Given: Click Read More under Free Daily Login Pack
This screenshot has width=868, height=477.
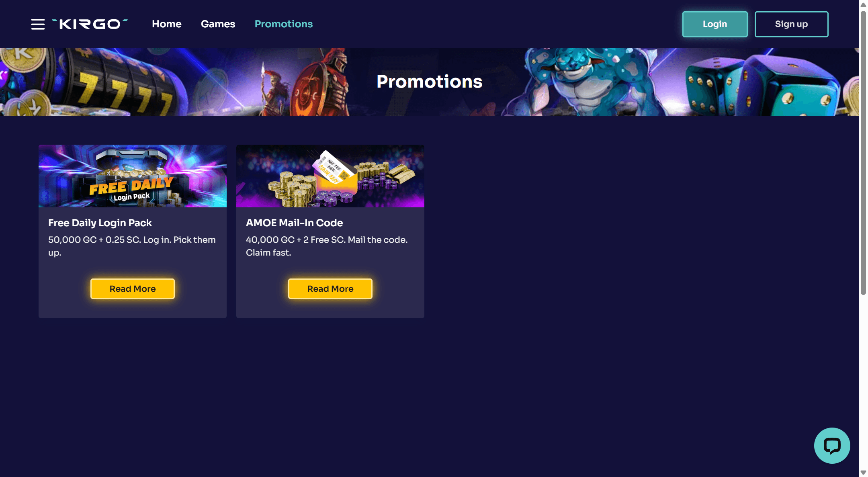Looking at the screenshot, I should point(133,289).
